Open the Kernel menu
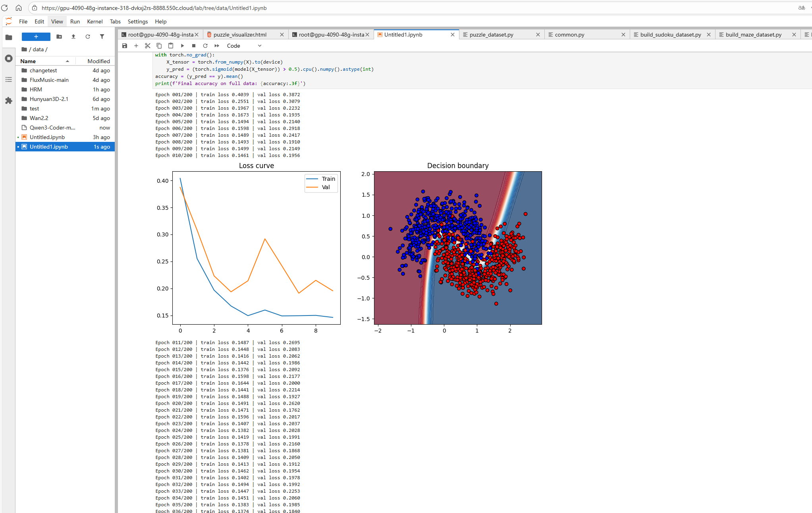The image size is (812, 513). (95, 21)
